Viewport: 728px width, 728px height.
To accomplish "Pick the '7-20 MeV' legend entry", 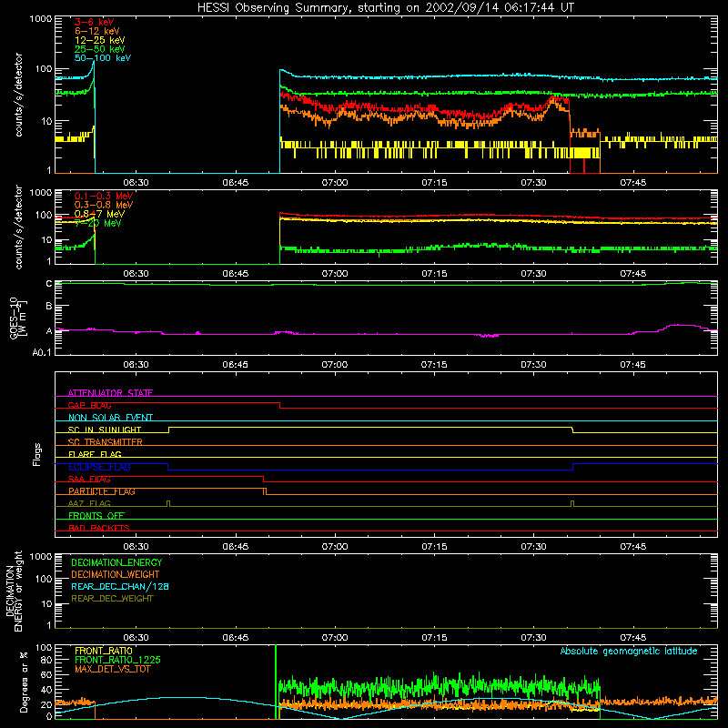I will [98, 223].
